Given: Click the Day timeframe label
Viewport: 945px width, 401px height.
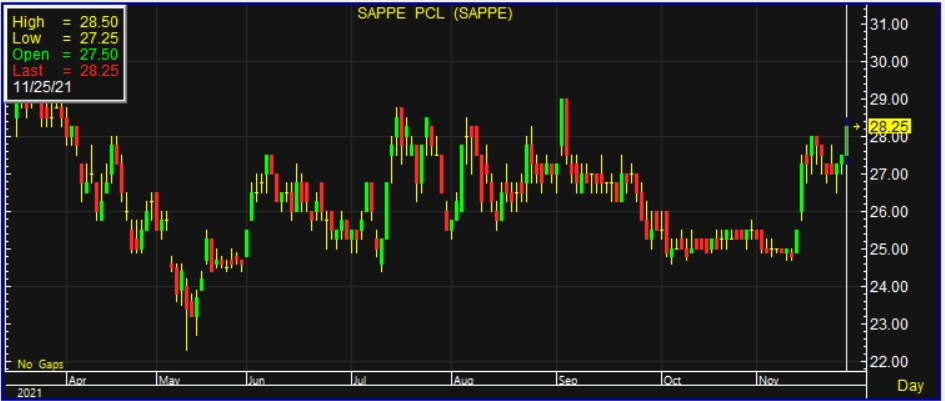Looking at the screenshot, I should coord(911,385).
